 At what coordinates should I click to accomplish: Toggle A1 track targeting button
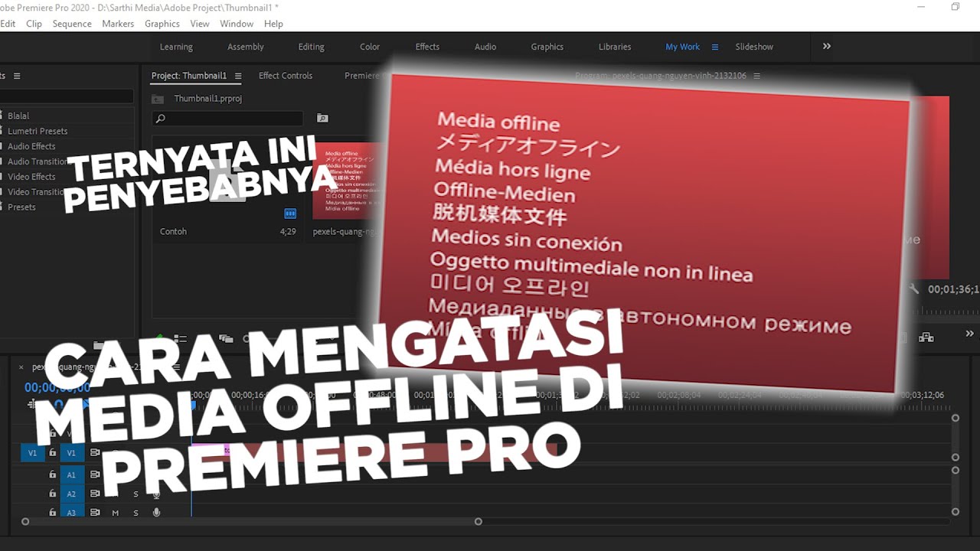[71, 474]
